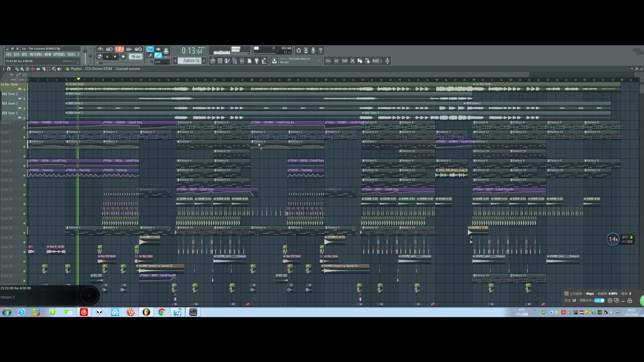Select the Paint brush tool in playlist

22,69
